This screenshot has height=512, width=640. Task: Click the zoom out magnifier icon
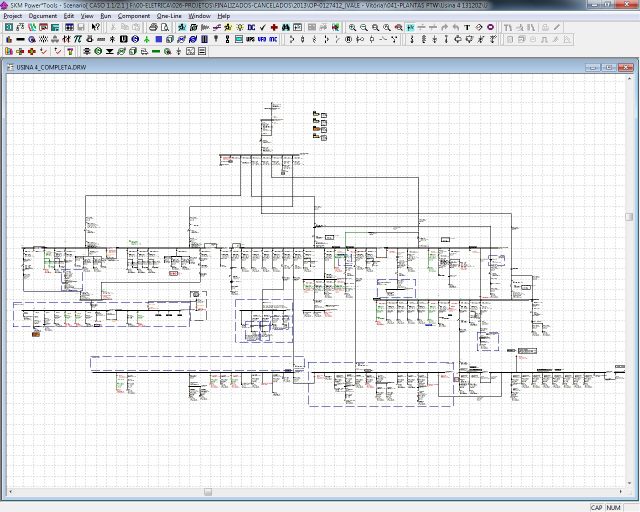pos(364,27)
